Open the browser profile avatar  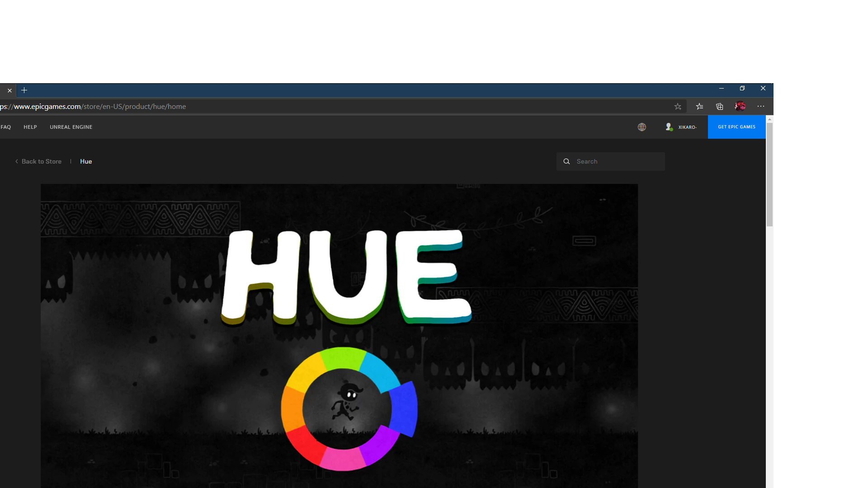(x=740, y=107)
